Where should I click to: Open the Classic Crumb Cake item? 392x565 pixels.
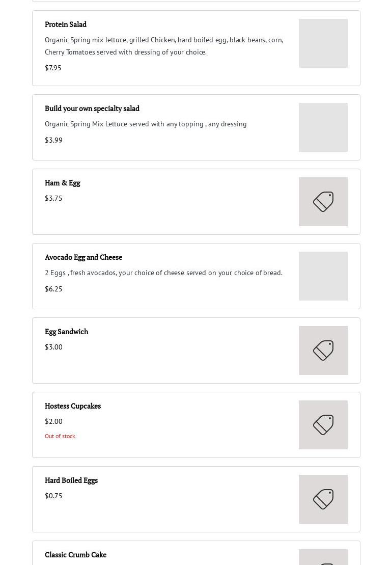(x=76, y=555)
